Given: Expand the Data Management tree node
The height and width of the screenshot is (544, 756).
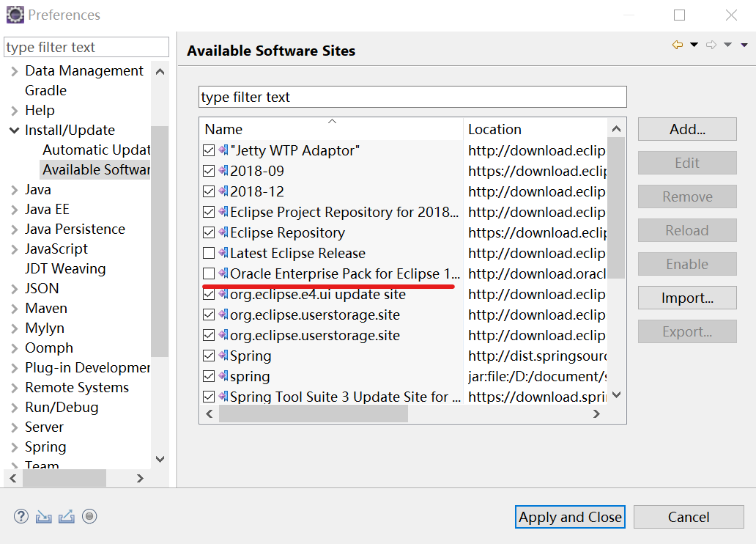Looking at the screenshot, I should [15, 71].
